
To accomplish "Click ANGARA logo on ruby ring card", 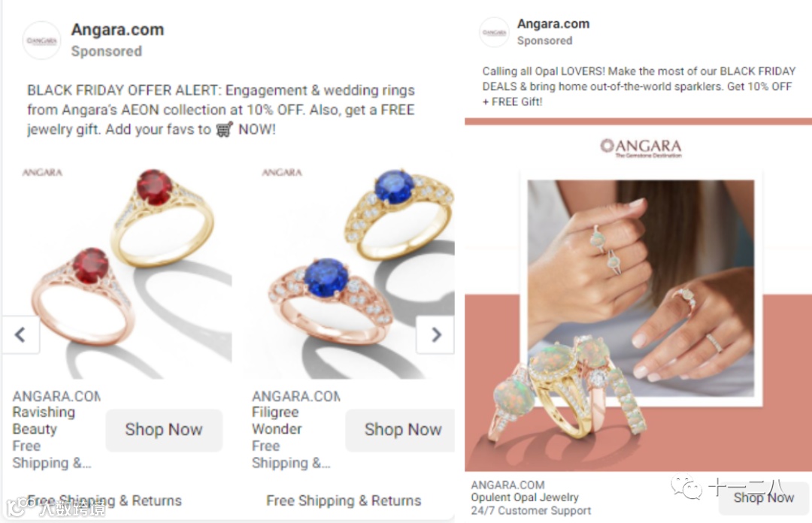I will coord(42,172).
